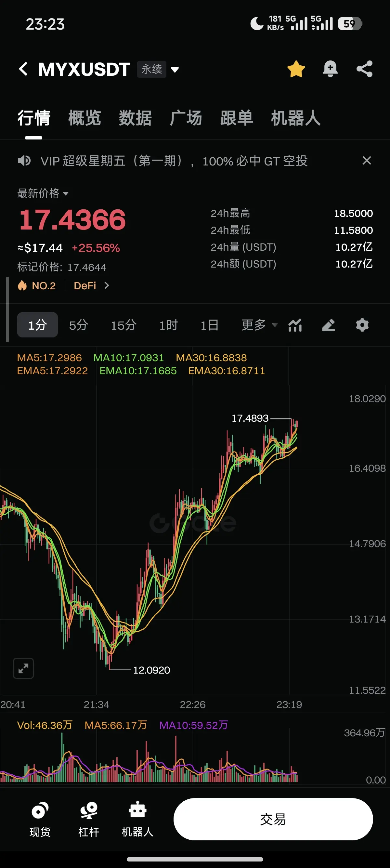Open the chart indicators icon
The height and width of the screenshot is (868, 390).
(x=295, y=325)
